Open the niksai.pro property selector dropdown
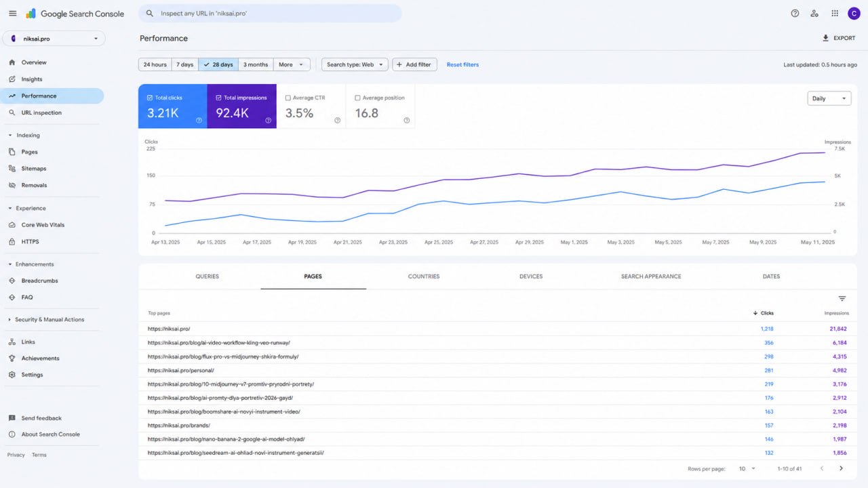The width and height of the screenshot is (868, 488). click(54, 39)
